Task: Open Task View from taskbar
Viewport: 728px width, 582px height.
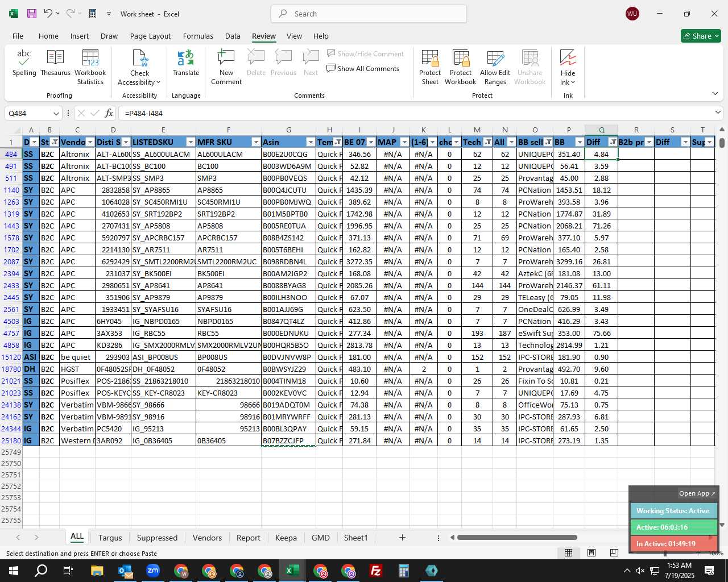Action: click(68, 571)
